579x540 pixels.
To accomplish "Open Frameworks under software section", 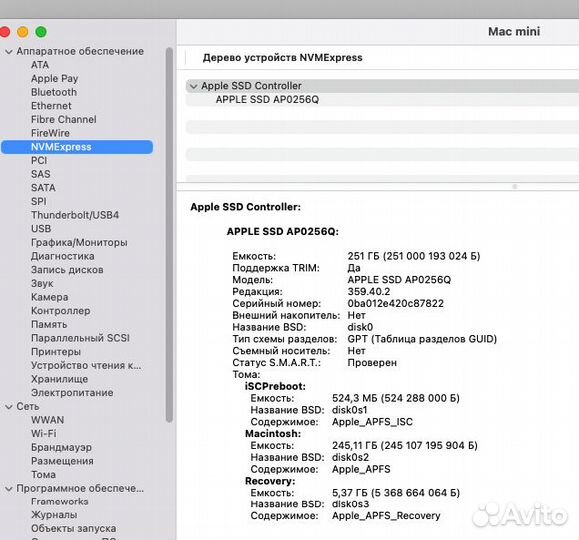I will coord(60,502).
